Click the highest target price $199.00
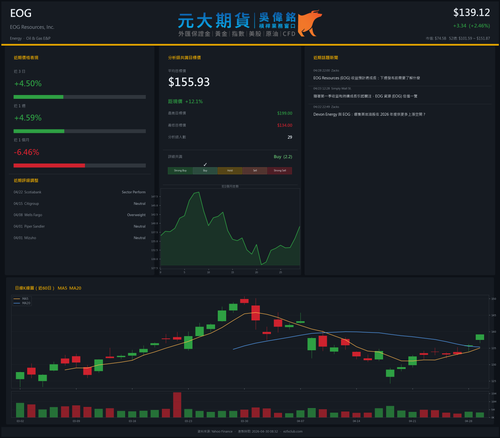 point(285,113)
